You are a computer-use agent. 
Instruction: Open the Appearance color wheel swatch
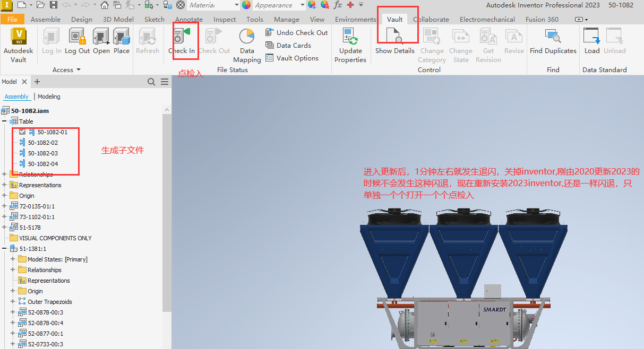click(x=246, y=5)
